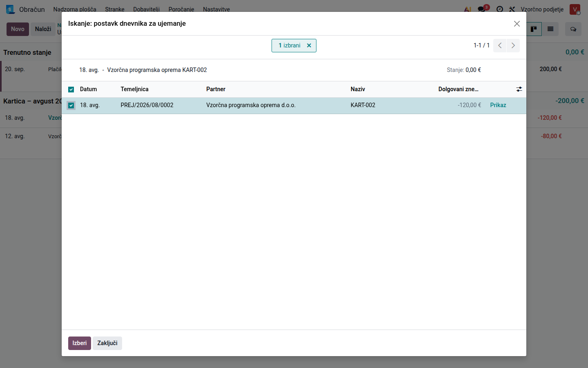The height and width of the screenshot is (368, 588).
Task: Open the Dobavitelji menu
Action: pyautogui.click(x=147, y=9)
